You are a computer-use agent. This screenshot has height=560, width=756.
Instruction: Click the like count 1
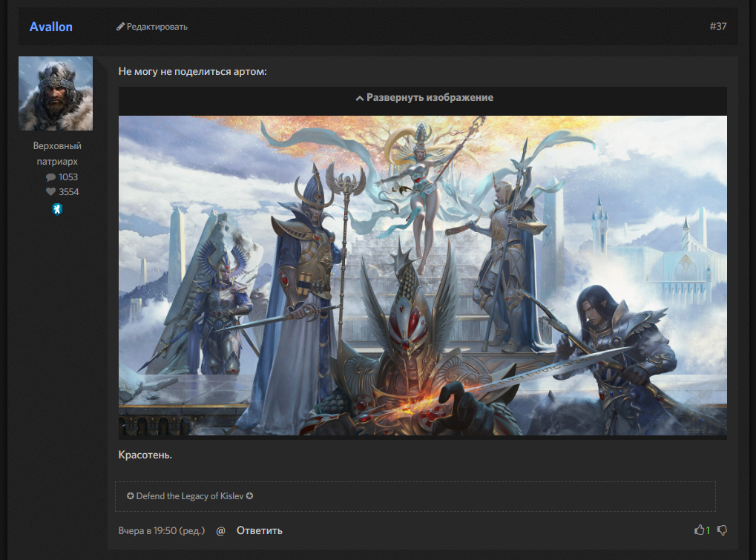tap(708, 530)
